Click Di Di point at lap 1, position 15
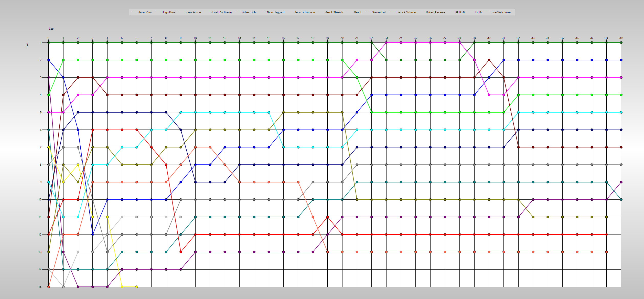 click(63, 287)
